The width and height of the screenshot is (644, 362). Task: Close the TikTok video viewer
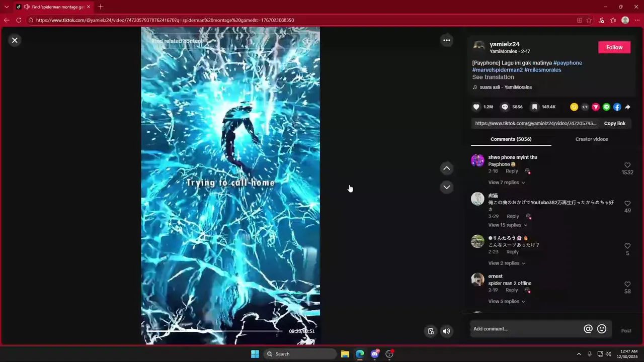15,40
